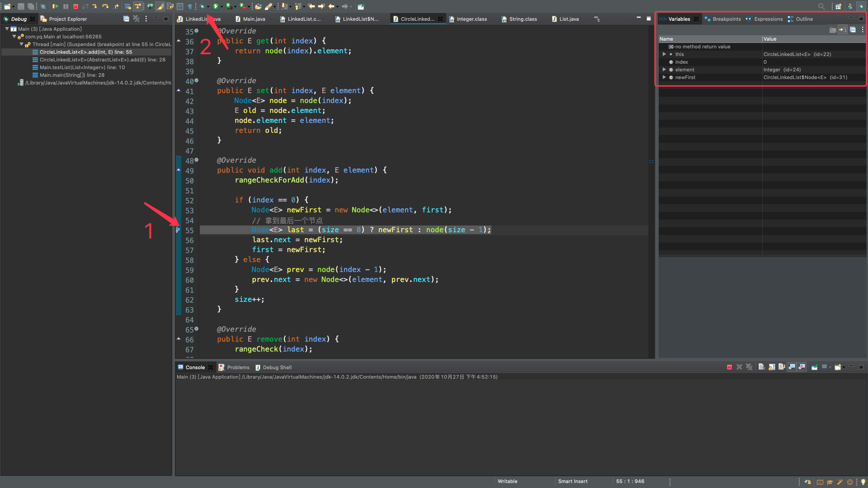Click the Save toolbar icon

click(21, 6)
